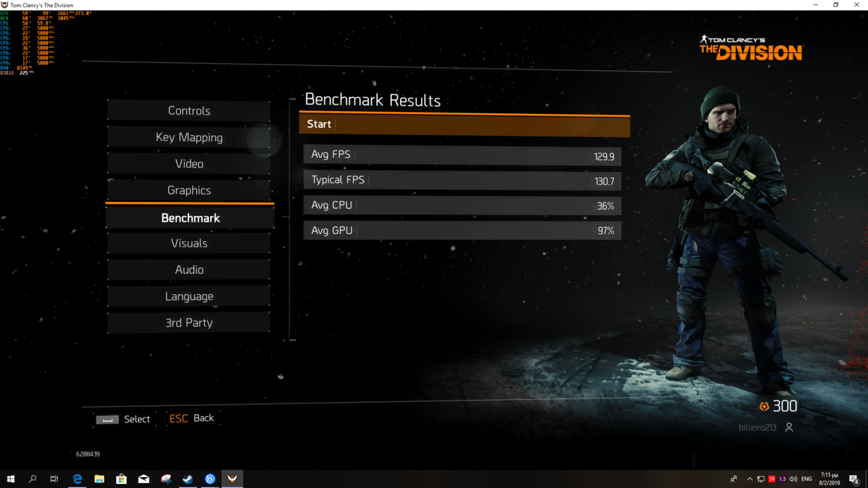This screenshot has width=868, height=488.
Task: Open Task View on the taskbar
Action: click(x=54, y=479)
